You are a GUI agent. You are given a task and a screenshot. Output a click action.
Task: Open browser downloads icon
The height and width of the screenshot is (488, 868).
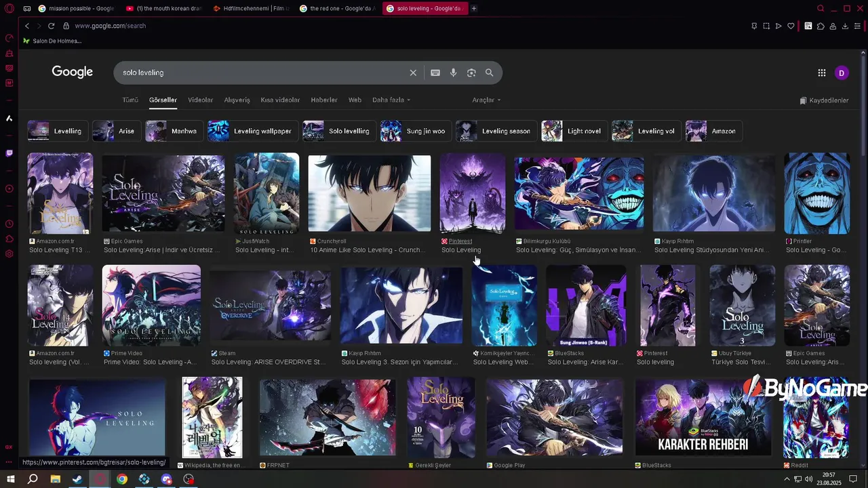tap(845, 26)
